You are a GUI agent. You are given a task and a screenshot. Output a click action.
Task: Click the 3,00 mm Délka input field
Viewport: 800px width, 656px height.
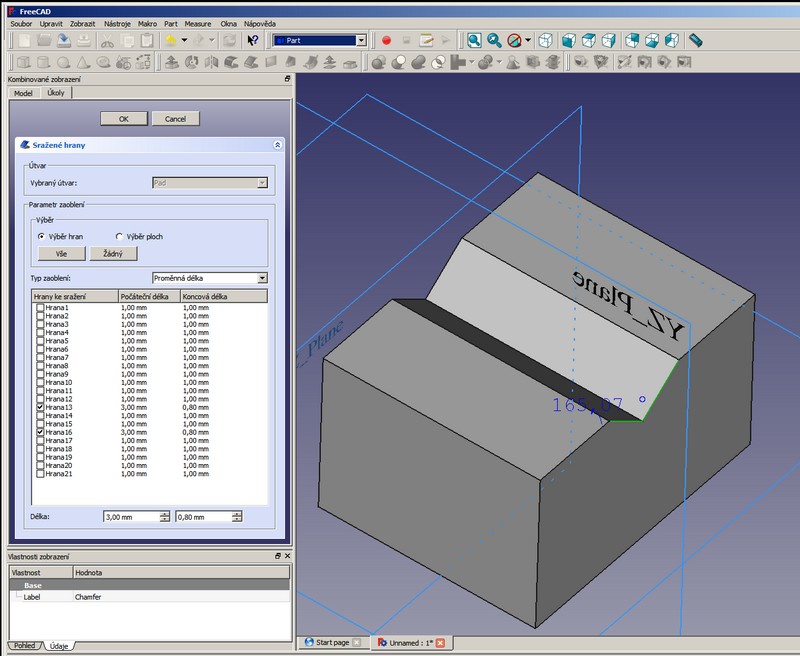coord(130,517)
